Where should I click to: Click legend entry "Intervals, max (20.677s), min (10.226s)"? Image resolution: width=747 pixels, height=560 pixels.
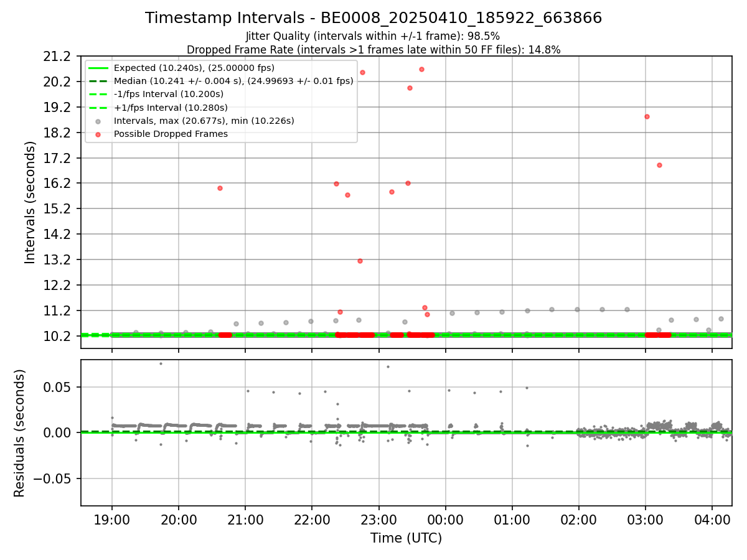pyautogui.click(x=204, y=121)
